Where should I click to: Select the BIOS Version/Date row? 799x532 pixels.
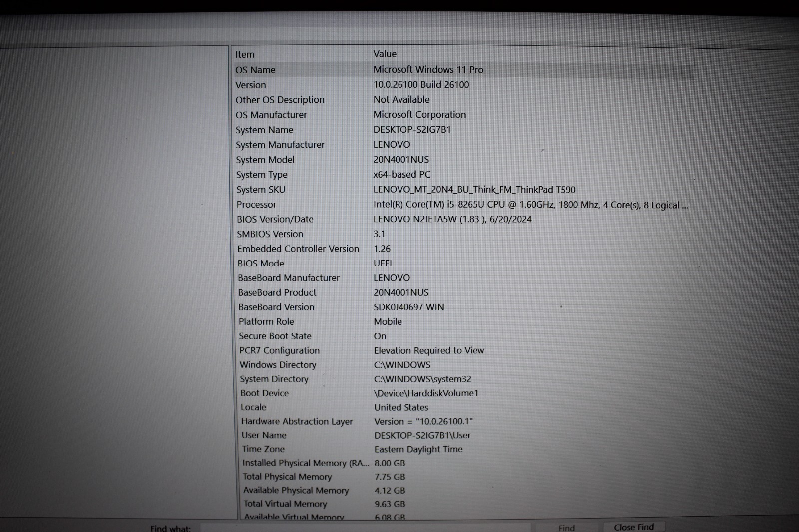pyautogui.click(x=464, y=219)
